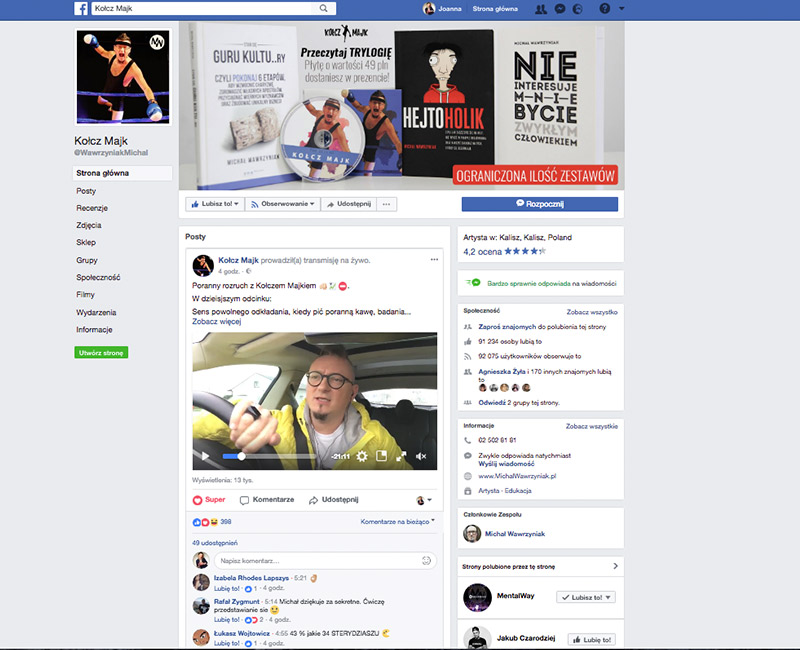Image resolution: width=800 pixels, height=650 pixels.
Task: Like Jakub Czarodziej page
Action: [591, 640]
